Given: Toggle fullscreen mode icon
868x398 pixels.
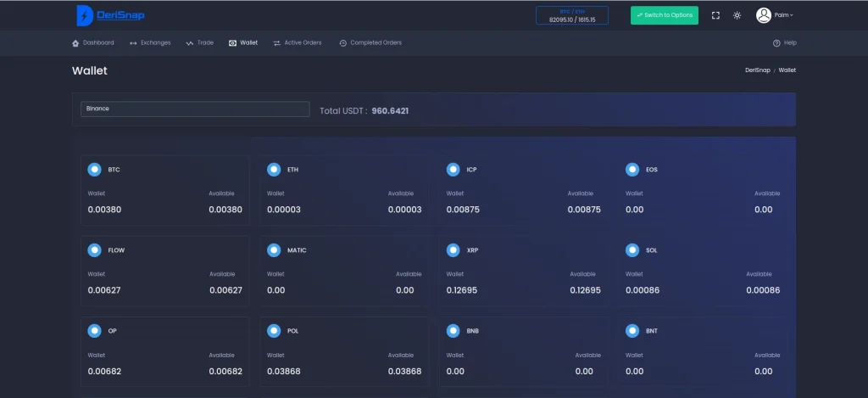Looking at the screenshot, I should point(715,15).
